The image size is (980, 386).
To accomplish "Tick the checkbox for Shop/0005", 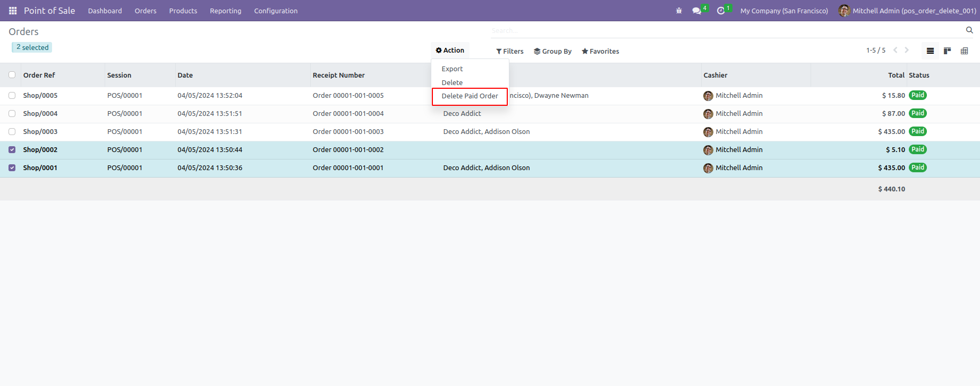I will click(x=12, y=96).
